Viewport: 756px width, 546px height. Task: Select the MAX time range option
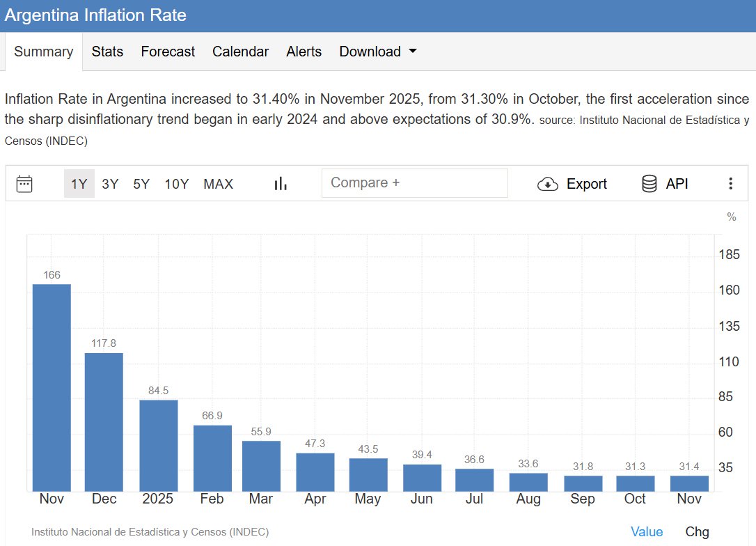pyautogui.click(x=218, y=184)
